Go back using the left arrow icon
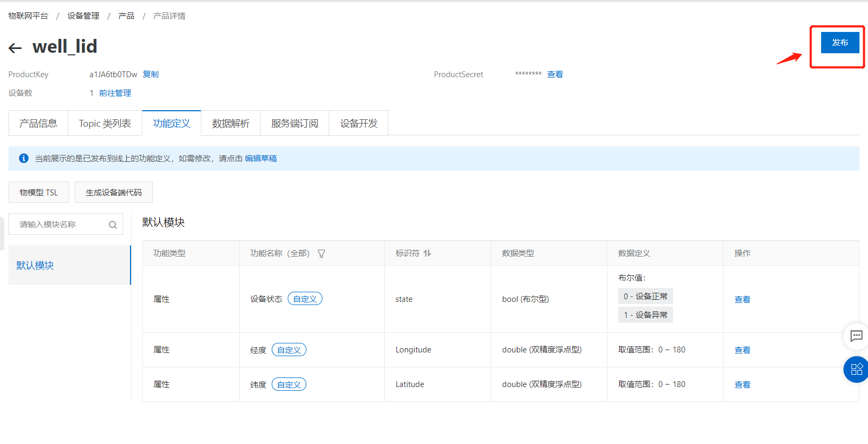Screen dimensions: 868x444 point(15,48)
